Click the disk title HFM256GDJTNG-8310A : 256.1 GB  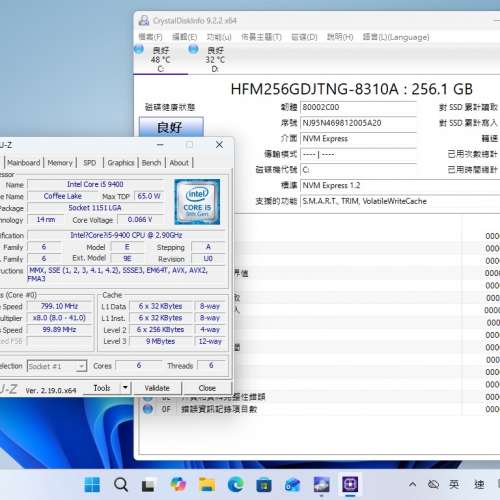(351, 89)
